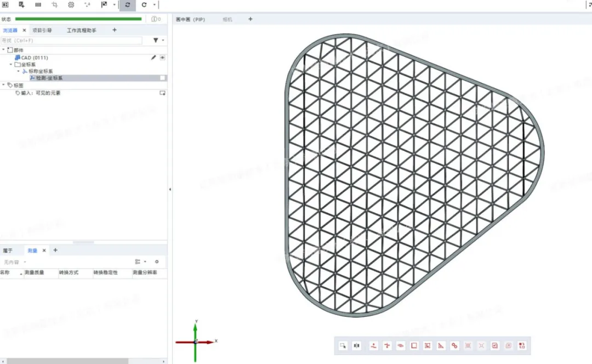Viewport: 592px width, 364px height.
Task: Open the dropdown next to the flag icon
Action: 114,5
